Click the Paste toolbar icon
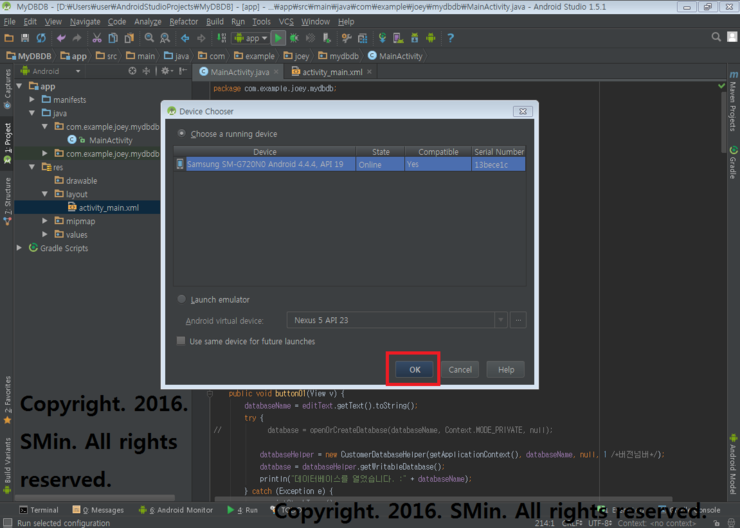 coord(129,38)
